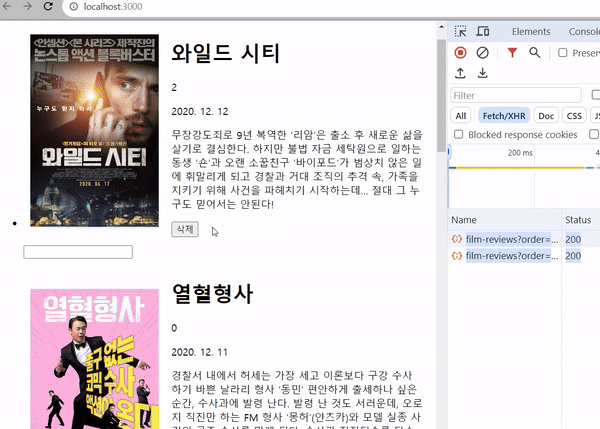The width and height of the screenshot is (600, 429).
Task: Sort requests by the Status column
Action: pyautogui.click(x=578, y=220)
